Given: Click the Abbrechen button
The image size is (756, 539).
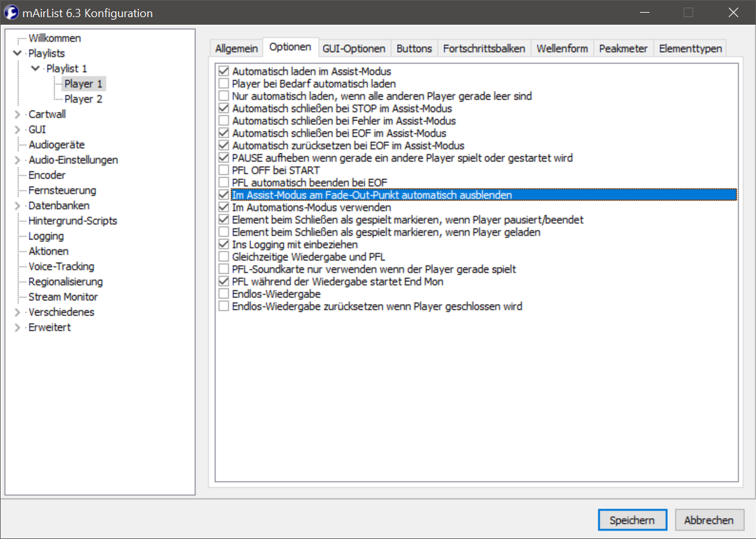Looking at the screenshot, I should pyautogui.click(x=708, y=520).
